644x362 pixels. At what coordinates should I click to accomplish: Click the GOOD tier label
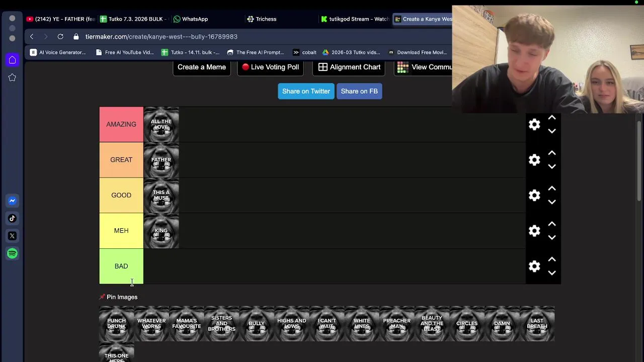point(121,195)
